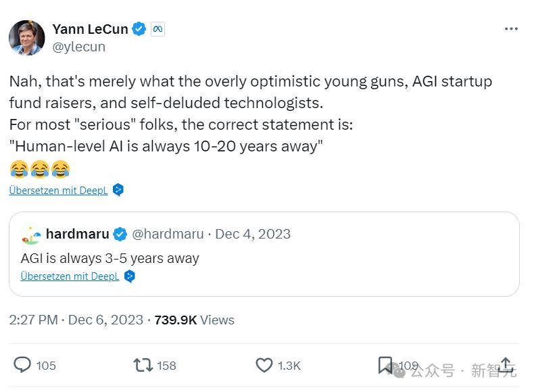This screenshot has width=534, height=392.
Task: Open the @ylecun handle profile
Action: 79,47
